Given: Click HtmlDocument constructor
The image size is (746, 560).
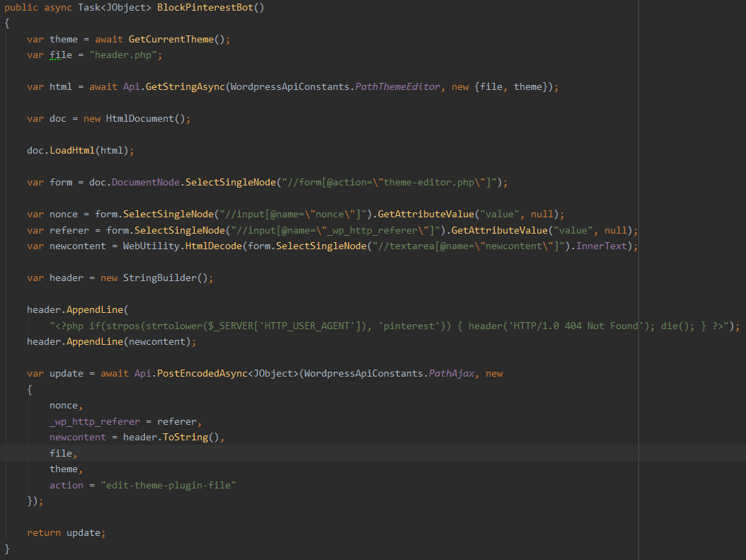Looking at the screenshot, I should [140, 119].
